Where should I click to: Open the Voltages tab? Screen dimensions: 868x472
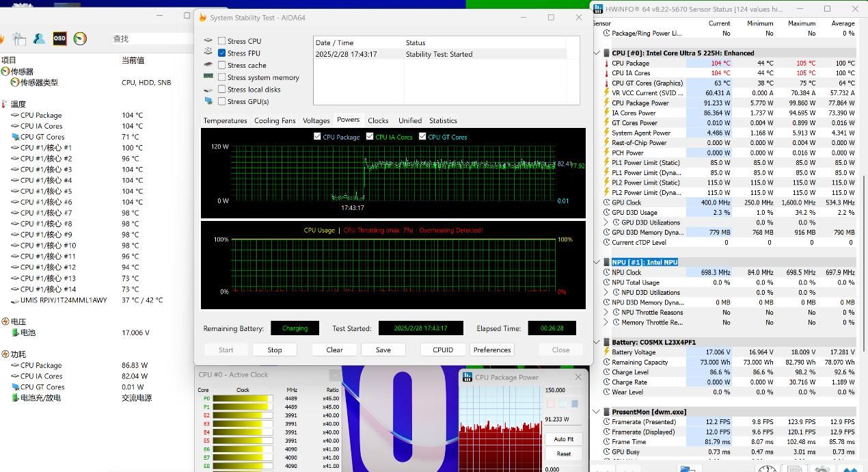316,120
